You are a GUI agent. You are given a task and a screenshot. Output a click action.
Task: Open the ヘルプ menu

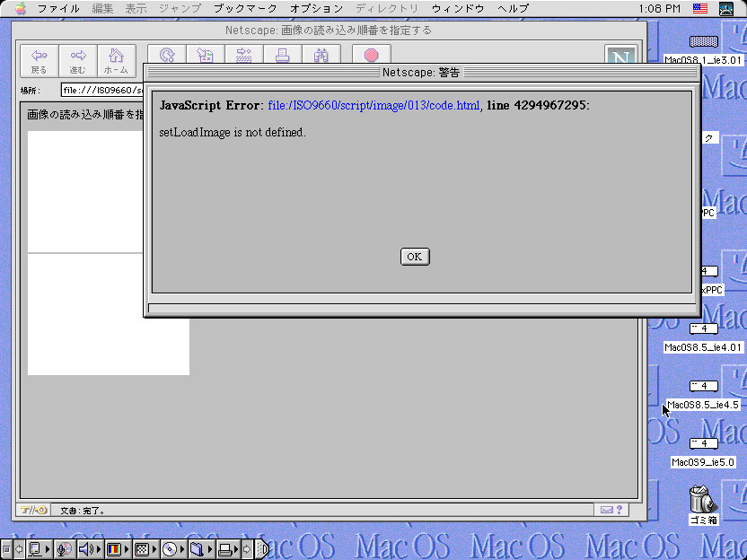[513, 9]
